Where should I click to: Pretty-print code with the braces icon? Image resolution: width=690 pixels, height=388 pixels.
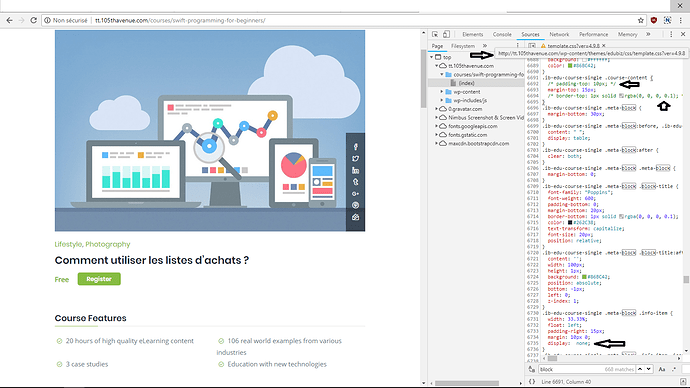[532, 381]
